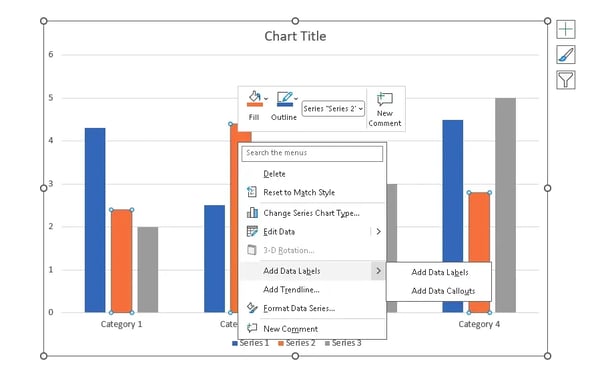Click gray Series 3 bar in Category 1
This screenshot has width=600, height=383.
(148, 269)
